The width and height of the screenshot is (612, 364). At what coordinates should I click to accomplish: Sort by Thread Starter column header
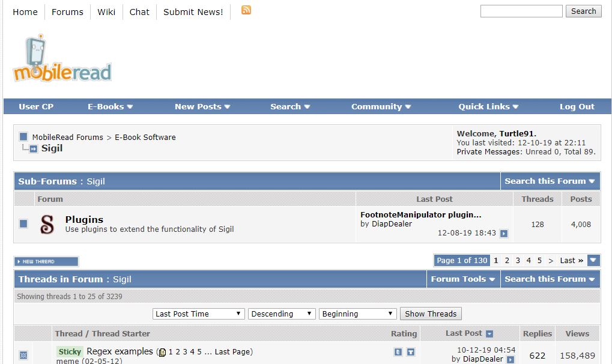(x=121, y=334)
